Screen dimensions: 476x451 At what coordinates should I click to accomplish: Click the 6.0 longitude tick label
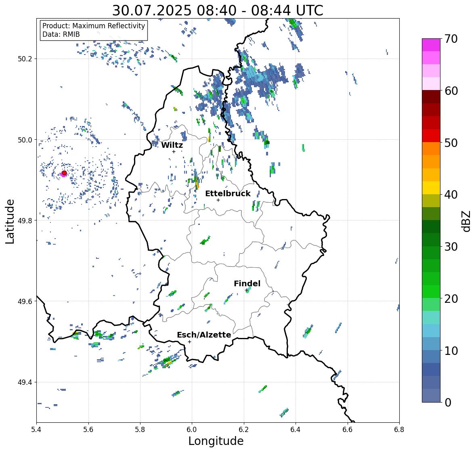click(x=192, y=430)
